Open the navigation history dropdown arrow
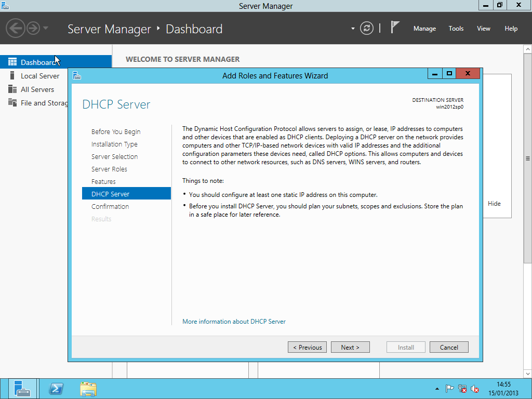Screen dimensions: 532x399 coord(46,28)
